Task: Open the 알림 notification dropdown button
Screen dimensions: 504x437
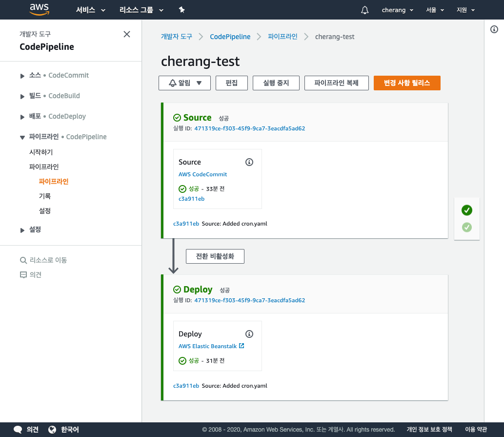Action: [x=184, y=83]
